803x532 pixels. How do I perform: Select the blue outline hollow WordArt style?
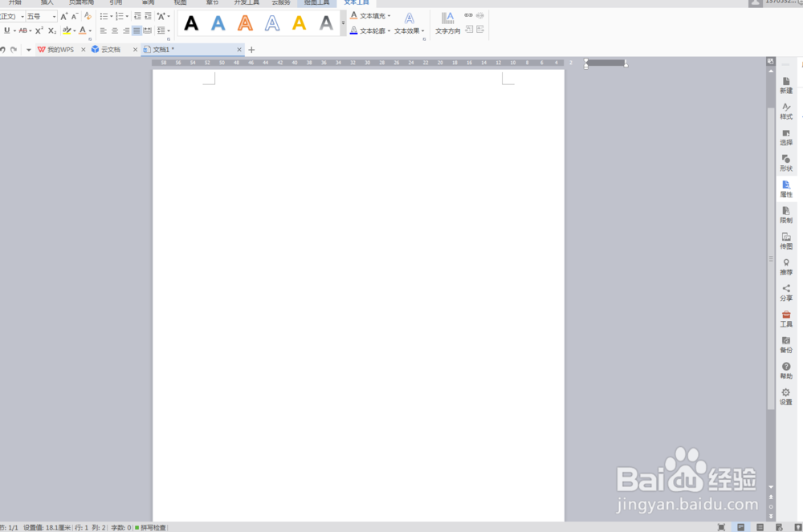272,23
